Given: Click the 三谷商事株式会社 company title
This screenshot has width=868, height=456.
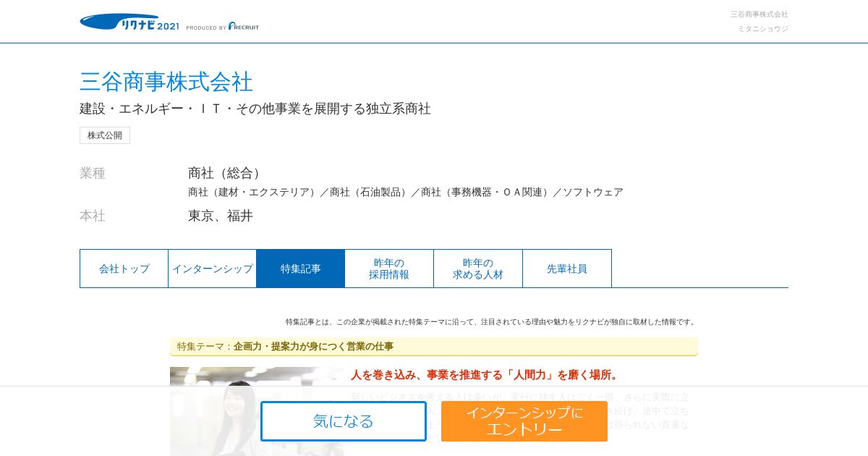Looking at the screenshot, I should click(x=166, y=82).
